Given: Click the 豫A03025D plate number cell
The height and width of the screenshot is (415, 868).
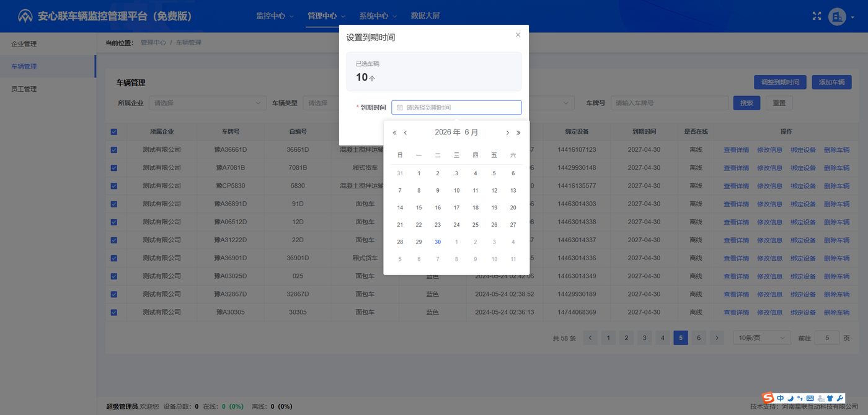Looking at the screenshot, I should pos(231,276).
